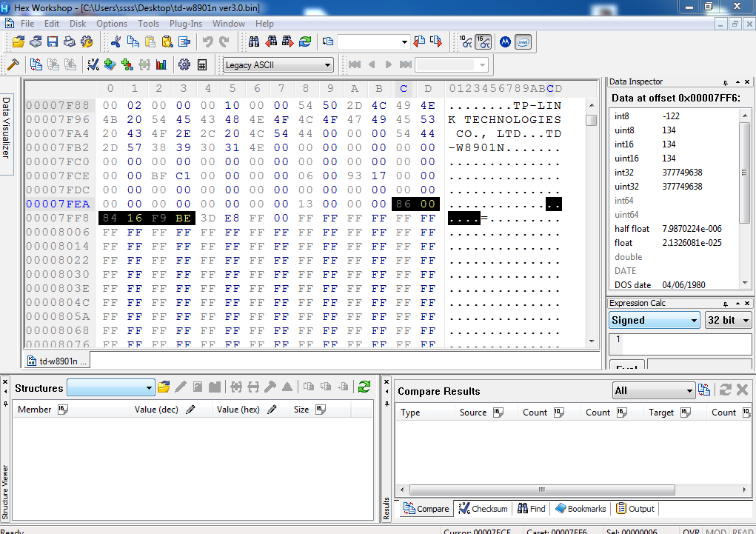The image size is (756, 534).
Task: Select Motorola byte order icon
Action: [505, 42]
